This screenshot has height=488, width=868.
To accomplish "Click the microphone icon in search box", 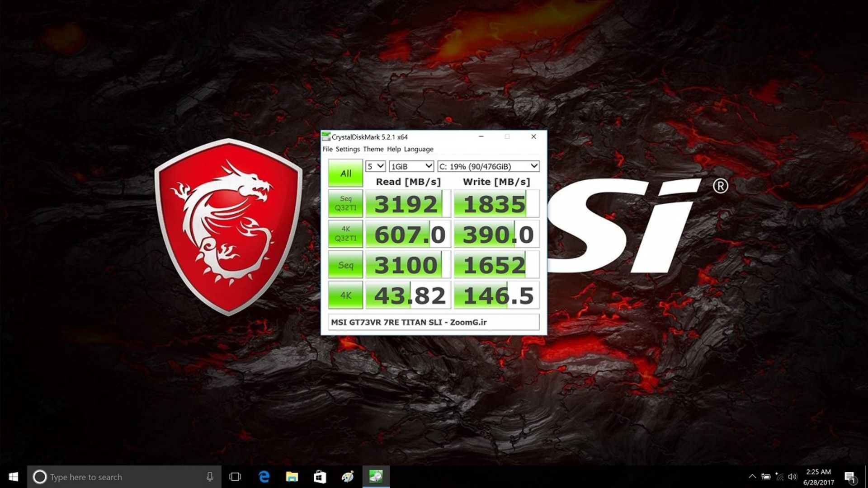I will [x=210, y=477].
